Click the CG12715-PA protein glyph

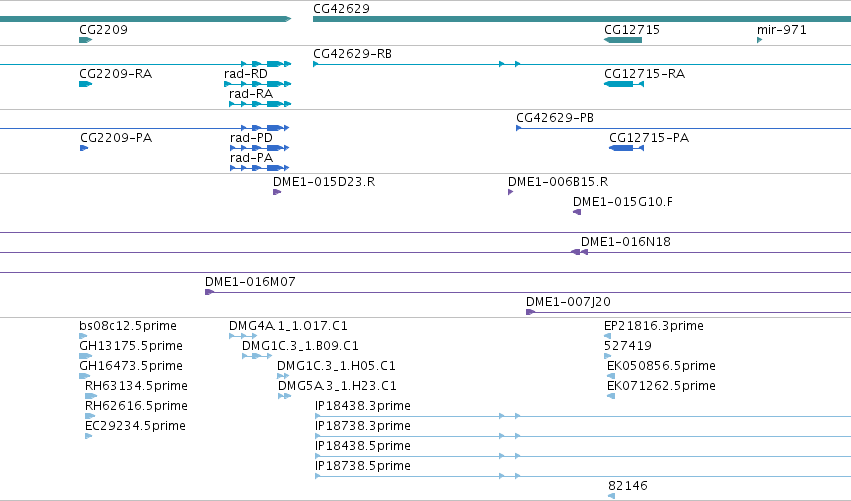point(626,148)
